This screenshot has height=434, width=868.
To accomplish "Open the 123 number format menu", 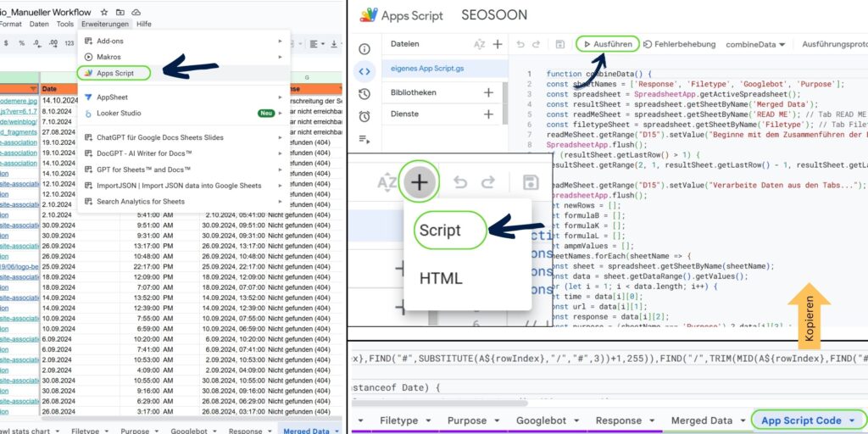I will pyautogui.click(x=70, y=43).
